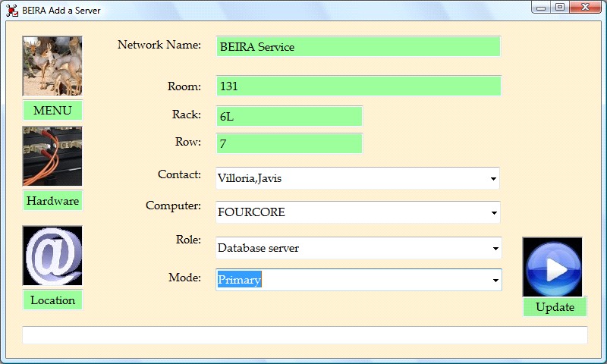Screen dimensions: 607x364
Task: Click the empty status bar at bottom
Action: tap(304, 335)
